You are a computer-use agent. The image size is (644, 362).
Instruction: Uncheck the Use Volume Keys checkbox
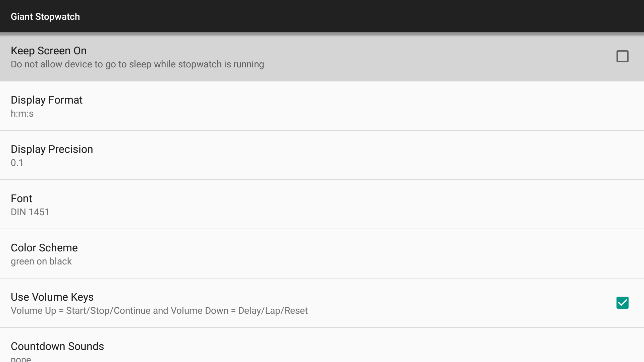pyautogui.click(x=622, y=303)
